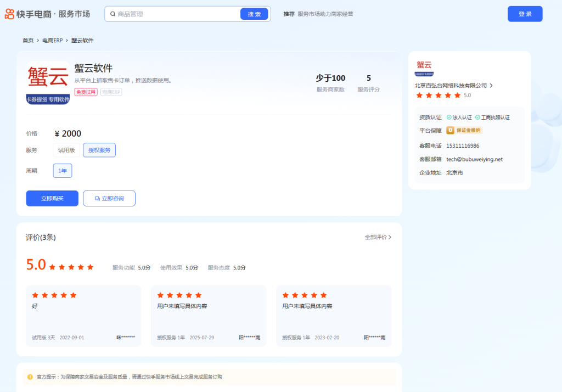Click the 评价(3条) heading

point(41,237)
